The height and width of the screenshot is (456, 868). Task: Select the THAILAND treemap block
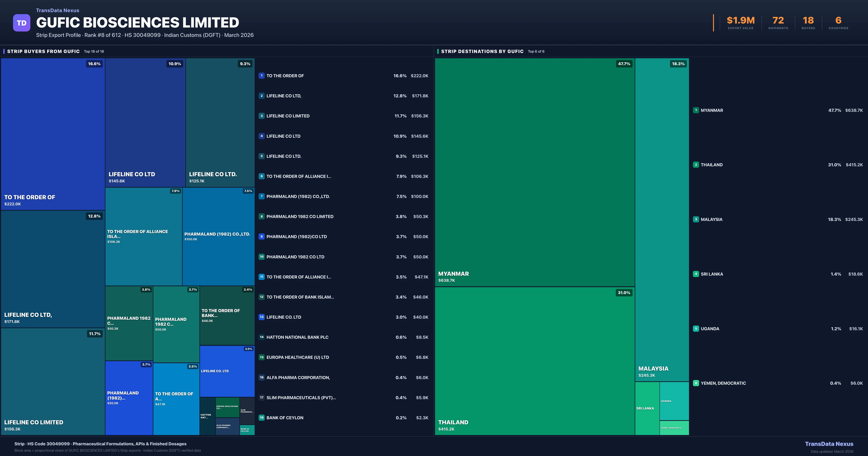pyautogui.click(x=534, y=361)
